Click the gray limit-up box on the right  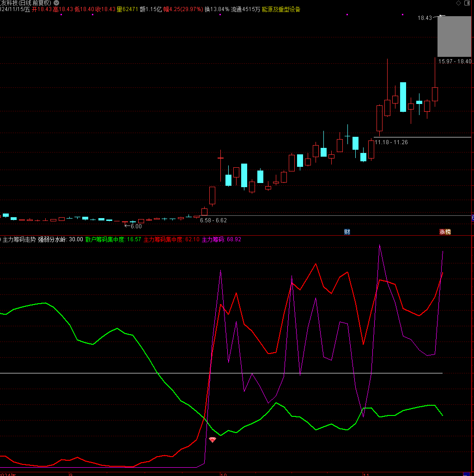454,37
